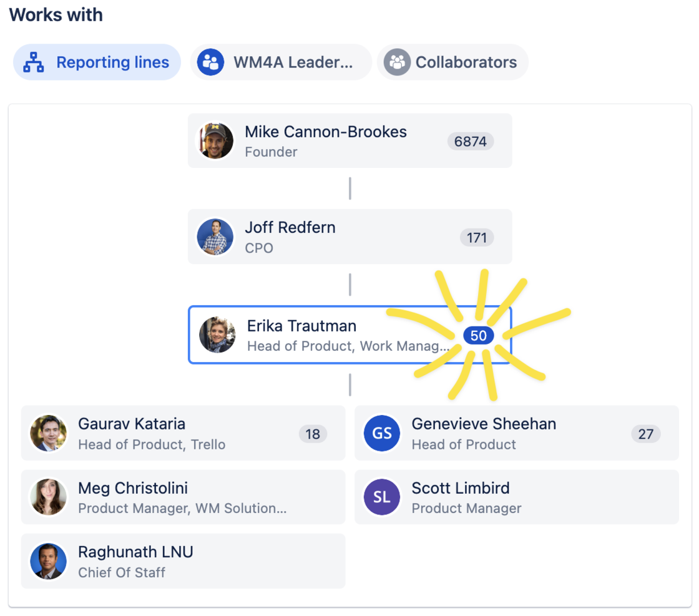Click the WM4A Leadership people icon

coord(210,62)
